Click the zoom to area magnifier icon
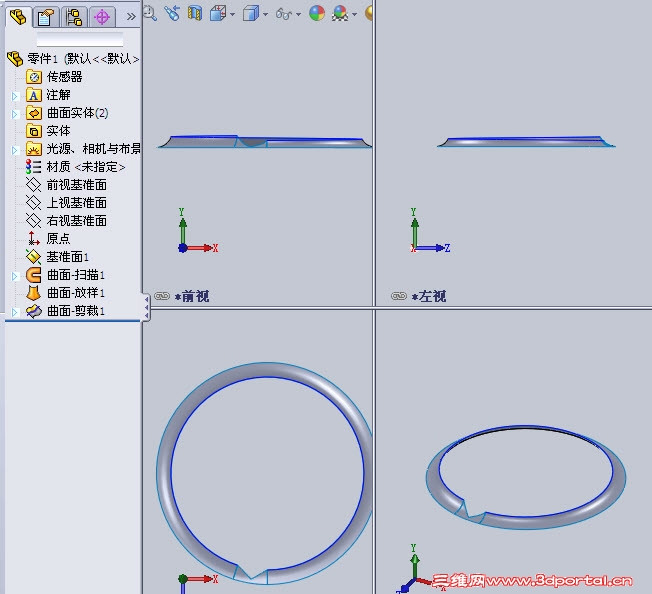 coord(150,13)
